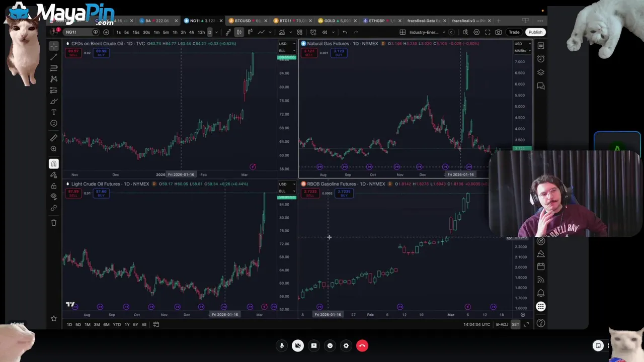
Task: Click the drawing link sync icon
Action: [54, 208]
